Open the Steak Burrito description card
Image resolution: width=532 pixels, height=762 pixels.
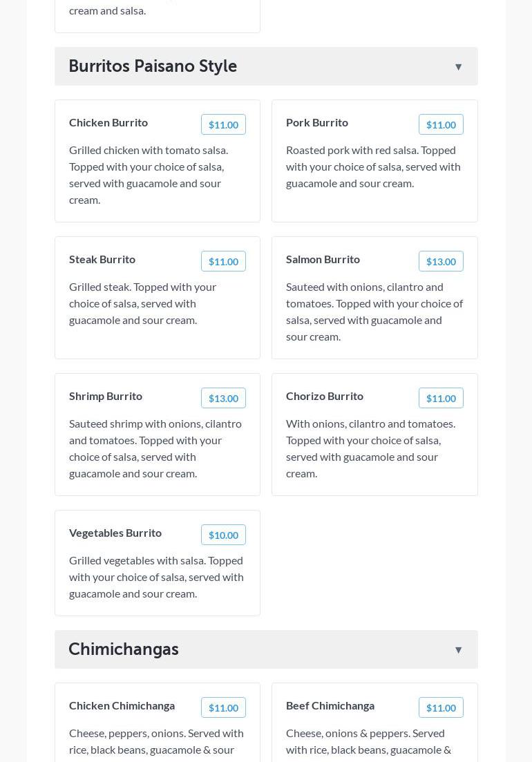(x=142, y=303)
